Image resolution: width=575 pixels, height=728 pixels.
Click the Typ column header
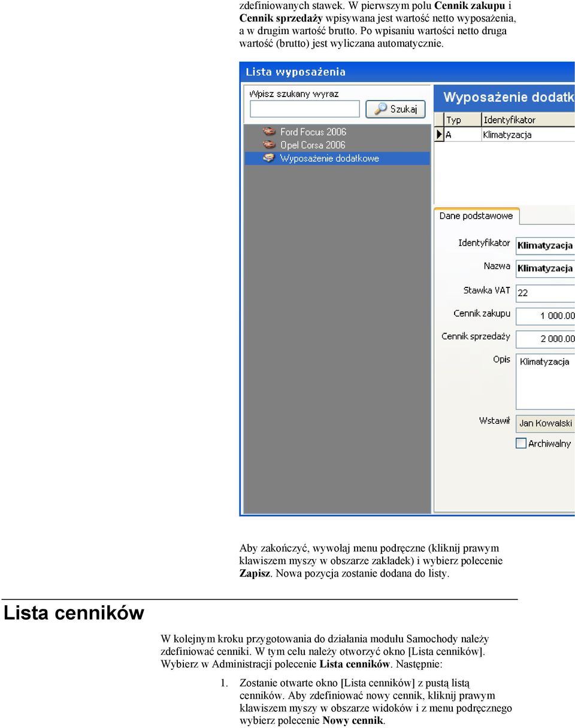coord(462,120)
